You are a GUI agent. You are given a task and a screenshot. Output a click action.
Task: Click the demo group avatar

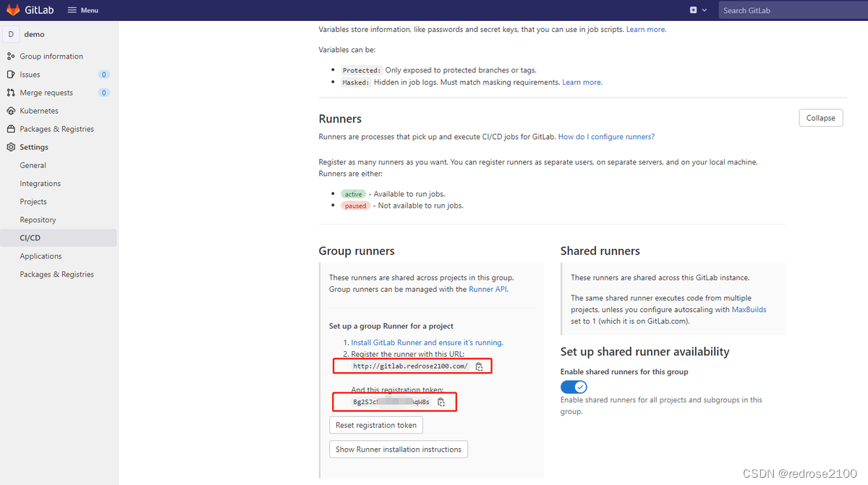[x=10, y=33]
